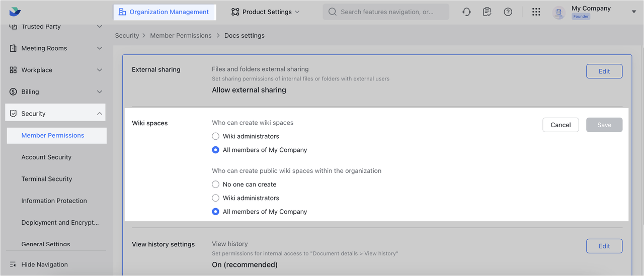Open the help question mark icon
The height and width of the screenshot is (276, 644).
508,12
